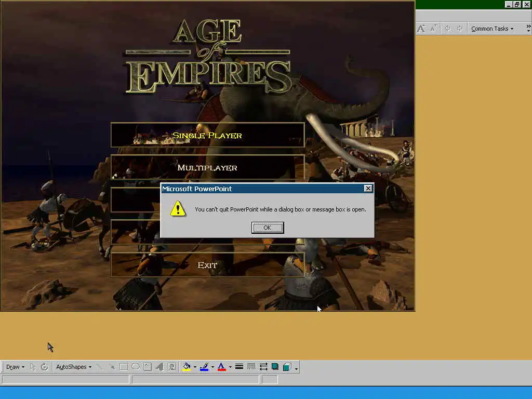This screenshot has height=399, width=532.
Task: Click the Decrease Font Size icon
Action: point(433,29)
